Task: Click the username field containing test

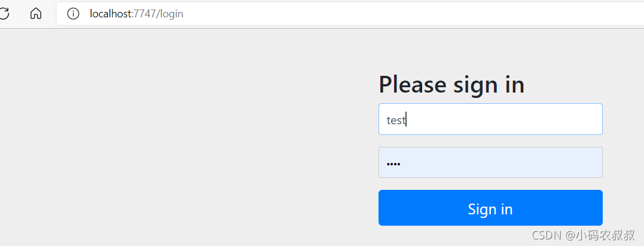Action: click(490, 119)
